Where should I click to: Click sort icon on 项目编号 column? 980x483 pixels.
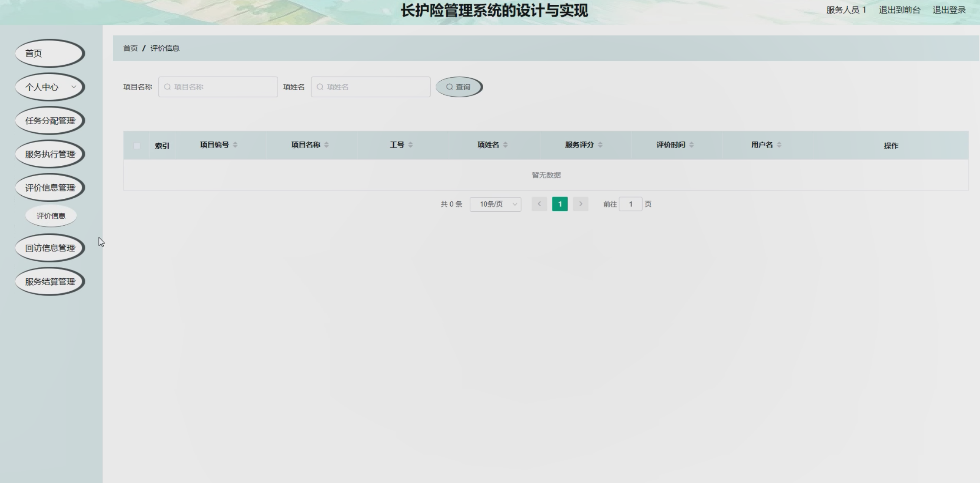235,145
